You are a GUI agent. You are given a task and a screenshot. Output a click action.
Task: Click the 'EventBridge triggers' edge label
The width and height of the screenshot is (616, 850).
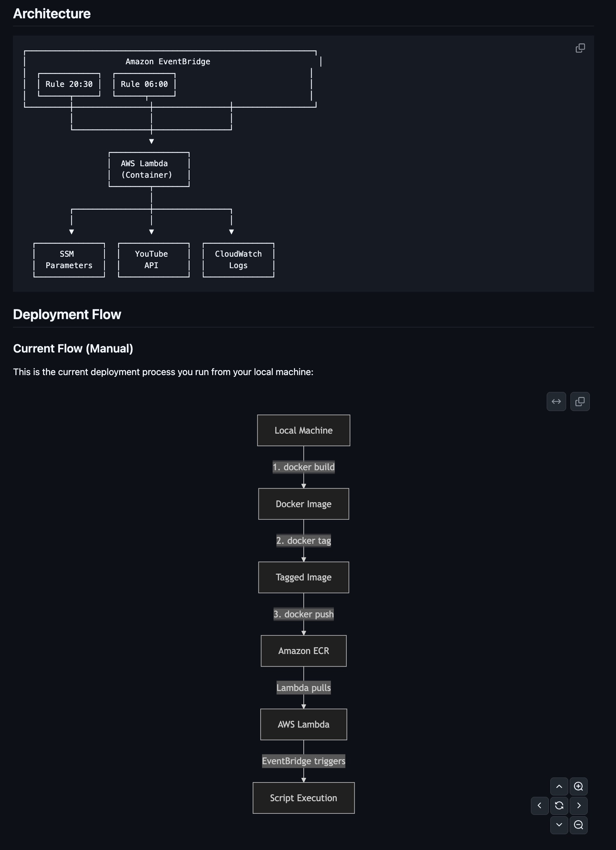[x=303, y=761]
